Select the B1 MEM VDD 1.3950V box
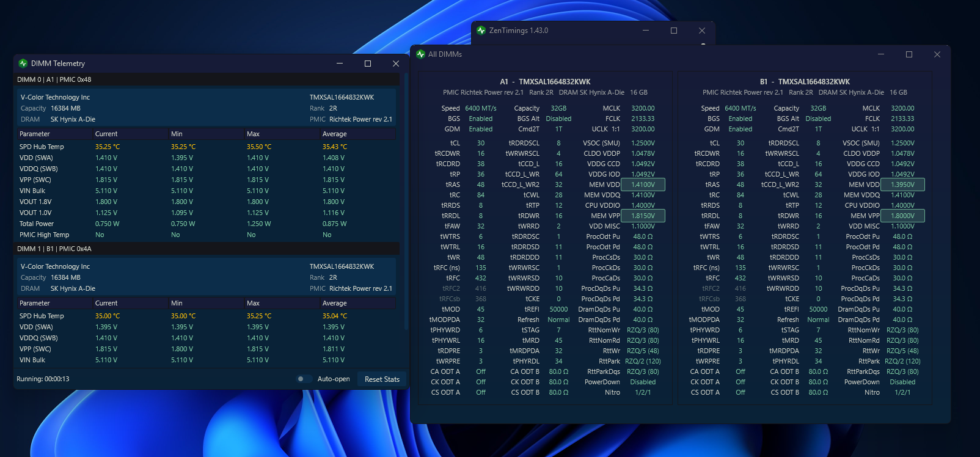This screenshot has height=457, width=980. [902, 185]
